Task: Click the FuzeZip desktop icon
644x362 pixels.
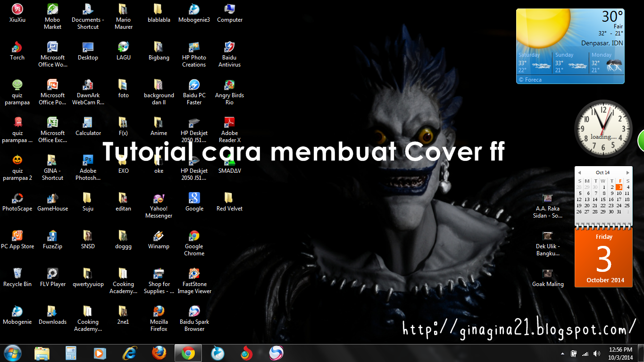Action: pyautogui.click(x=52, y=239)
